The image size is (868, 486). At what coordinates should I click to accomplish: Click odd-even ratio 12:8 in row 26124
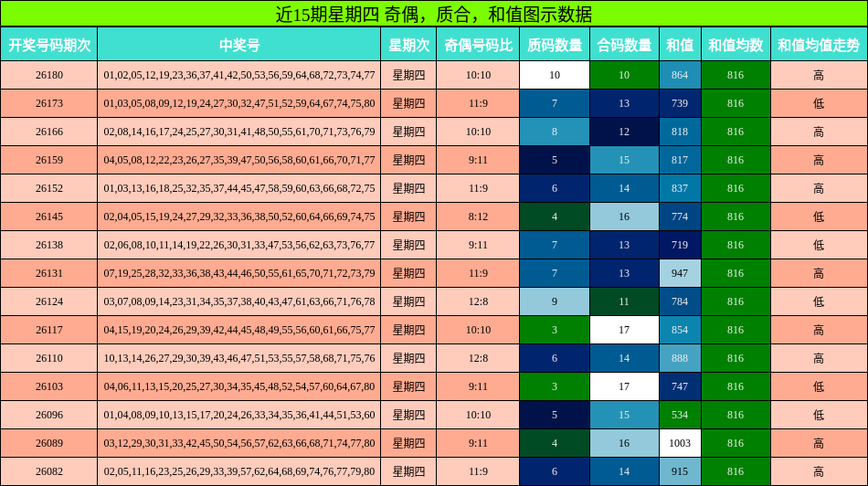click(478, 301)
